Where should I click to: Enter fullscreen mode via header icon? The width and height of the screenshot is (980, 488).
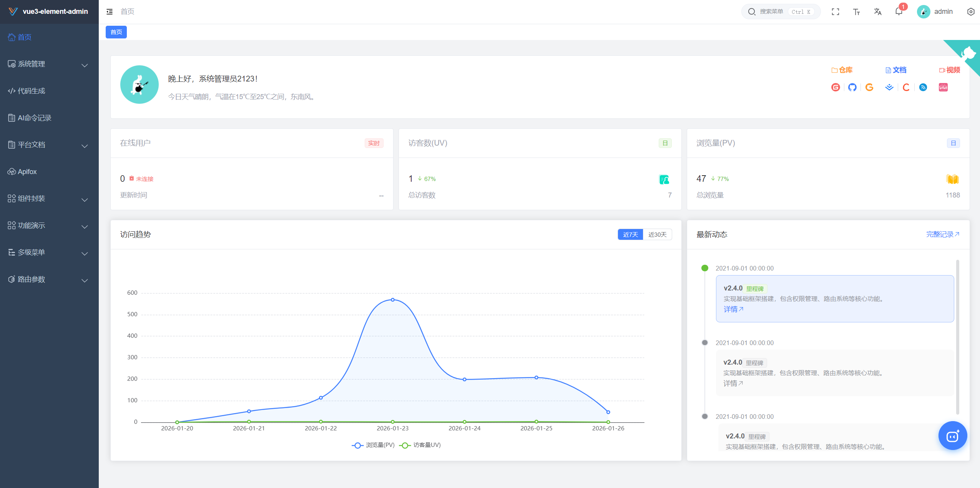coord(835,12)
